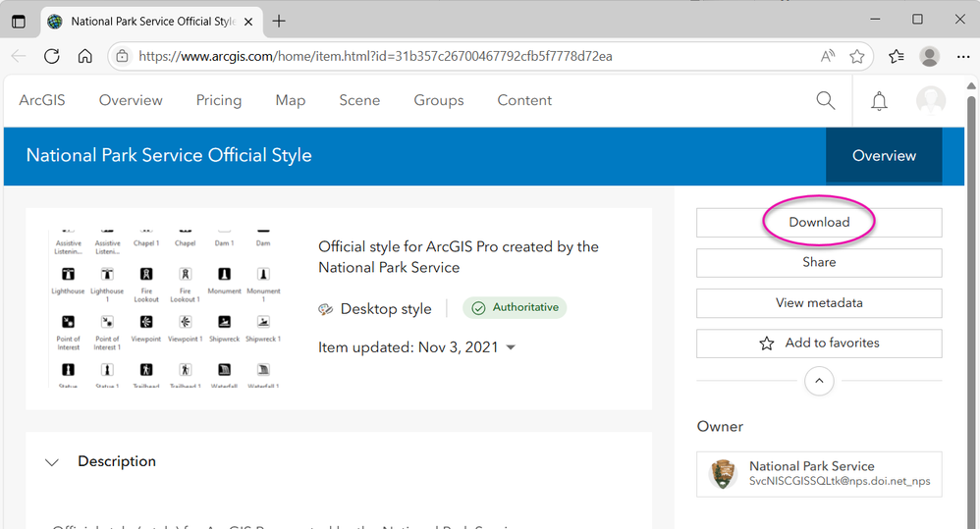Screen dimensions: 980x529
Task: Click the Share button
Action: pos(819,263)
